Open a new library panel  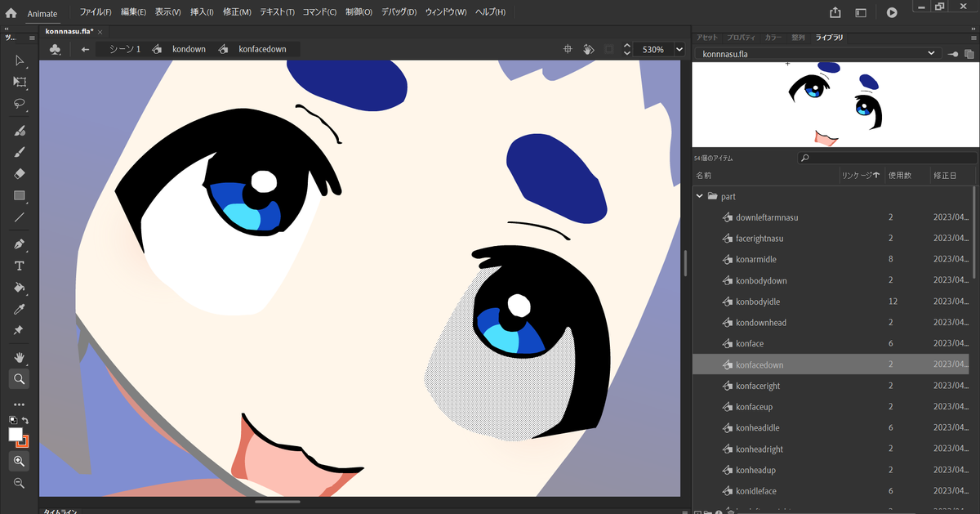tap(969, 54)
